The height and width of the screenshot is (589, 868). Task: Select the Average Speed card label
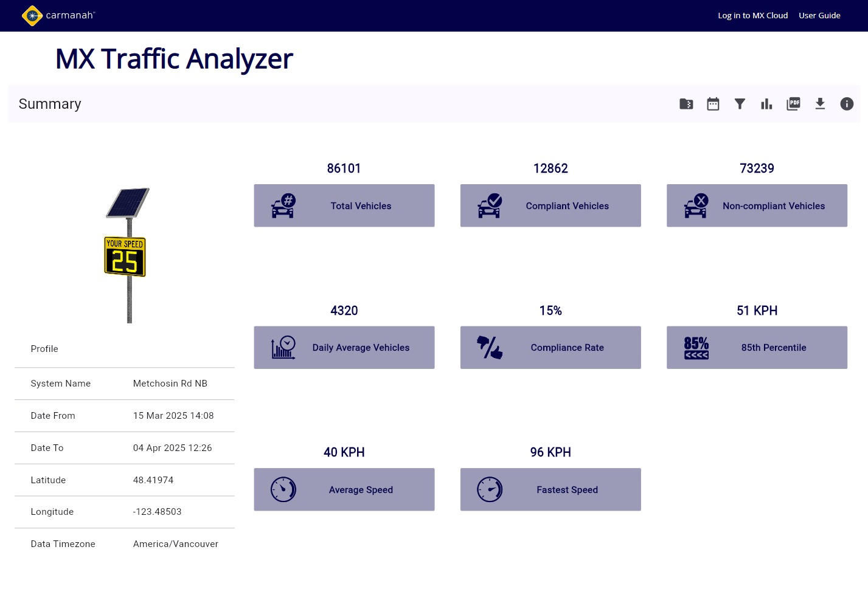point(361,490)
